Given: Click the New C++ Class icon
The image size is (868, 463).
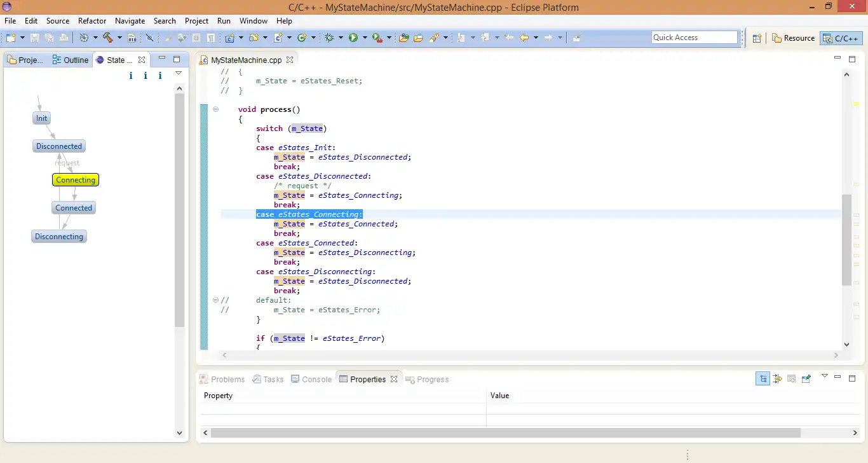Looking at the screenshot, I should (302, 38).
